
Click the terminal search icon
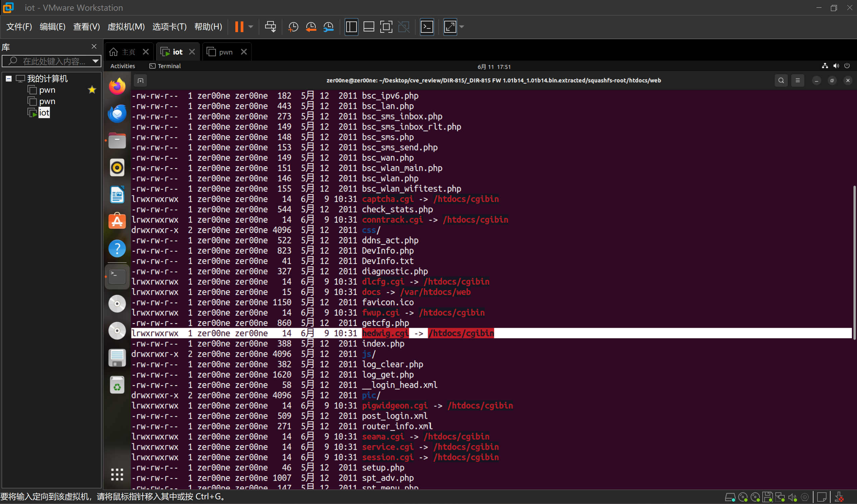click(781, 81)
